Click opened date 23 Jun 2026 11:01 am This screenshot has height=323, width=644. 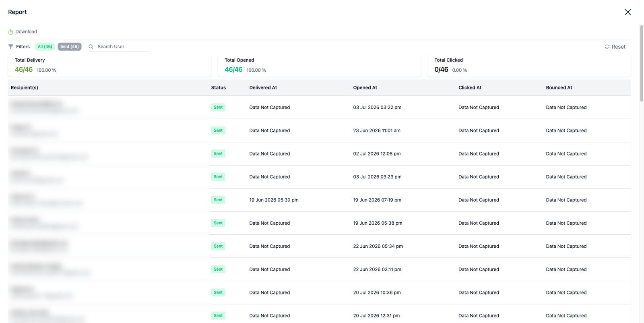point(377,130)
